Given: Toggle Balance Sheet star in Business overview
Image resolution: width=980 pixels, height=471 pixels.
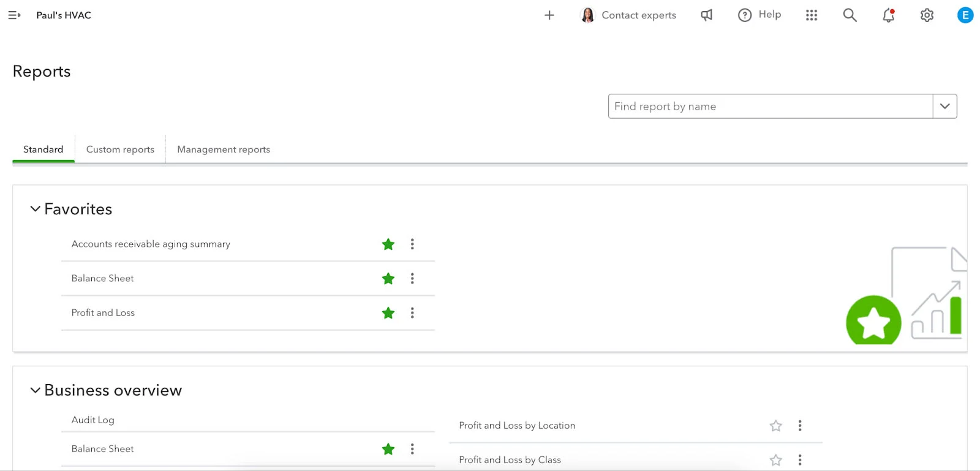Looking at the screenshot, I should click(x=388, y=449).
